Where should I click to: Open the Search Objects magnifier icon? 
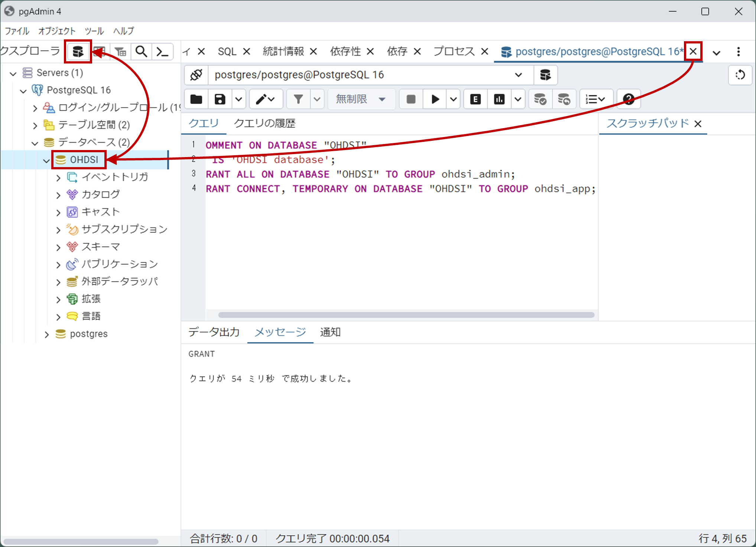click(141, 52)
